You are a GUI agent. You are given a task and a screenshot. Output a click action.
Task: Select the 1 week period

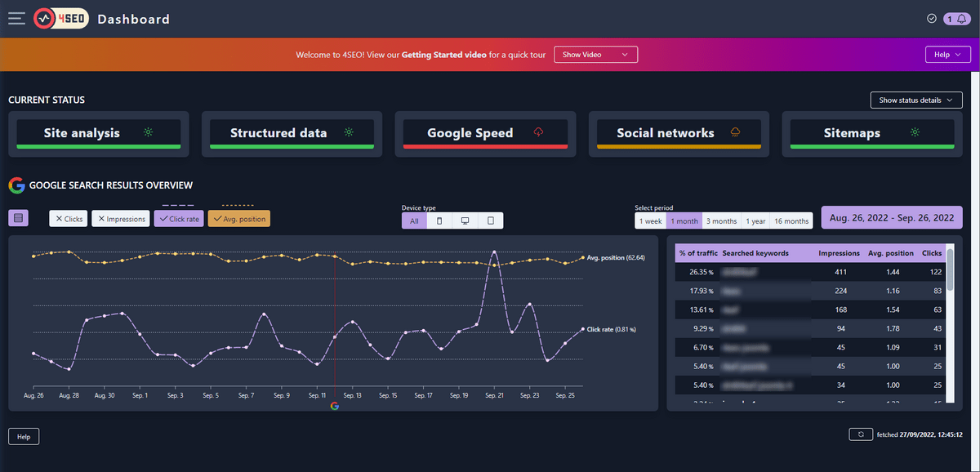(651, 220)
